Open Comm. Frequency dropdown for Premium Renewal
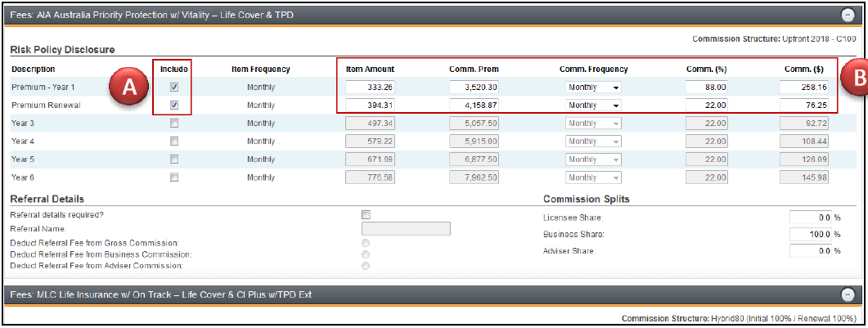The image size is (868, 328). (593, 105)
